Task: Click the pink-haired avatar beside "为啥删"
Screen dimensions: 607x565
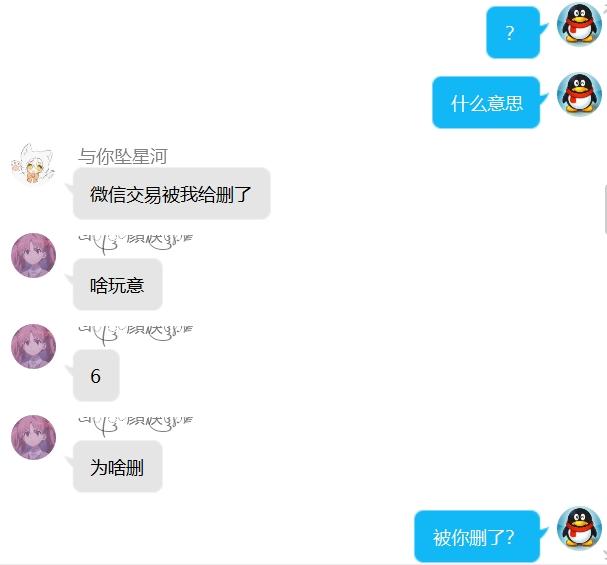Action: pyautogui.click(x=33, y=437)
